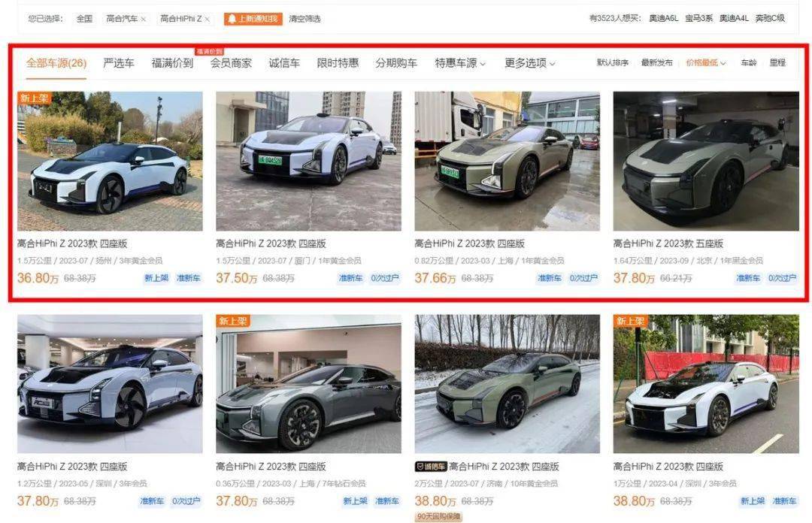Sort listings by 最新发布
The image size is (812, 523).
656,62
